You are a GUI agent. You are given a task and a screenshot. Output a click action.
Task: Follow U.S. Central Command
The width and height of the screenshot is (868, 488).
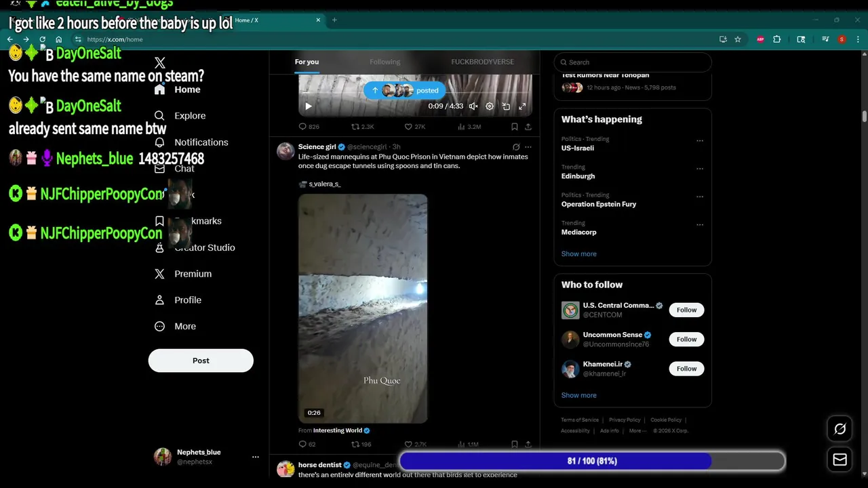tap(686, 310)
